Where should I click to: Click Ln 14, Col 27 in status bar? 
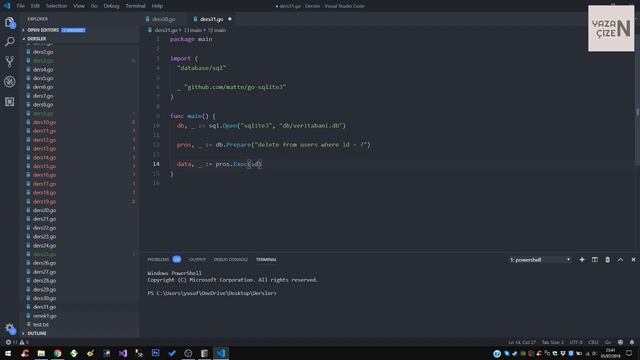[522, 342]
